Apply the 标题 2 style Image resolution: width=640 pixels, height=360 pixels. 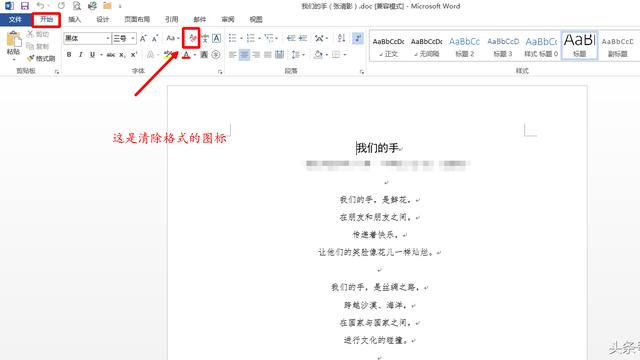(464, 47)
